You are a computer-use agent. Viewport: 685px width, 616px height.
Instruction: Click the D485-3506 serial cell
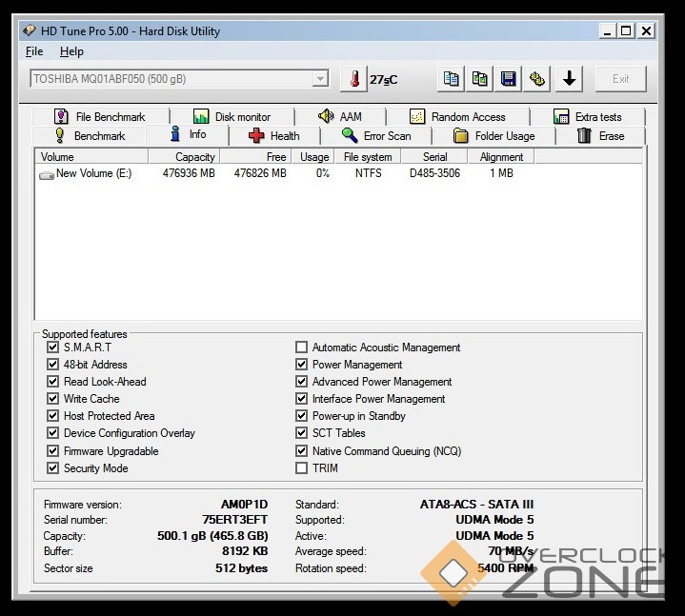click(434, 173)
